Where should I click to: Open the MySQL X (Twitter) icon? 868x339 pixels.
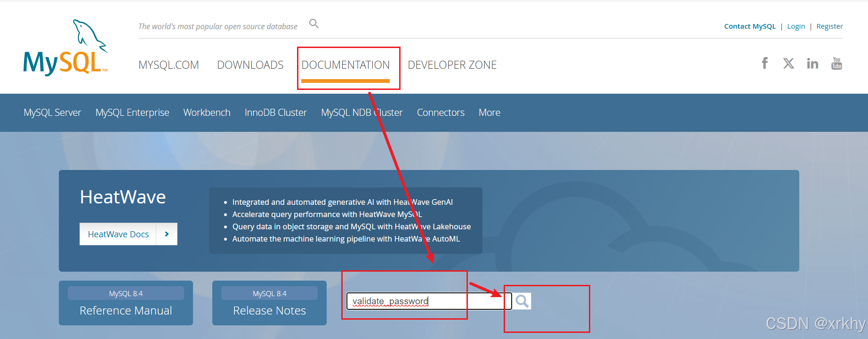pos(788,63)
